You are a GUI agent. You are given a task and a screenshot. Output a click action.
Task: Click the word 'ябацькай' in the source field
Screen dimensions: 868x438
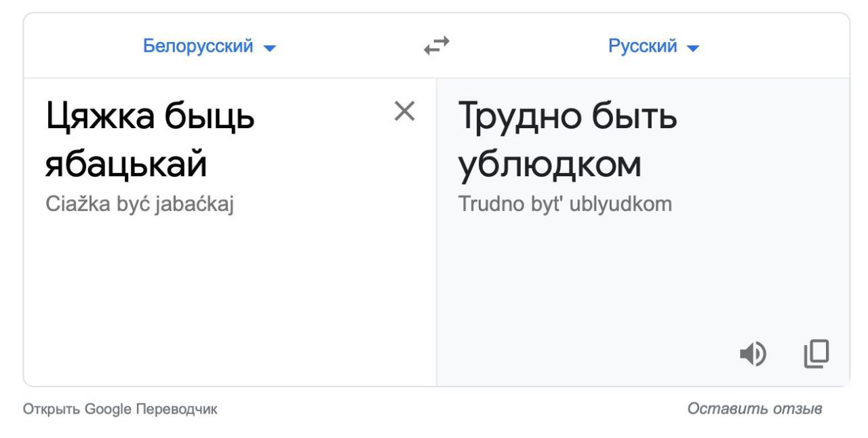tap(126, 165)
